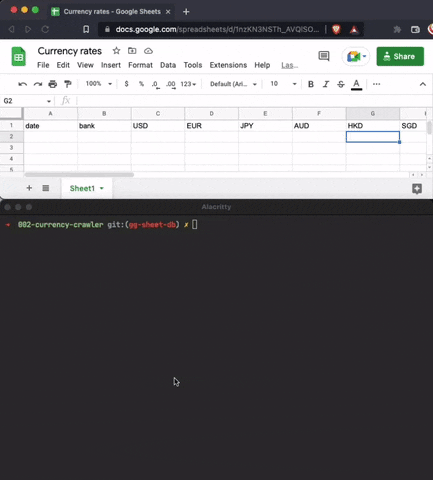Open the browser extensions puzzle icon
Image resolution: width=433 pixels, height=480 pixels.
coord(397,29)
